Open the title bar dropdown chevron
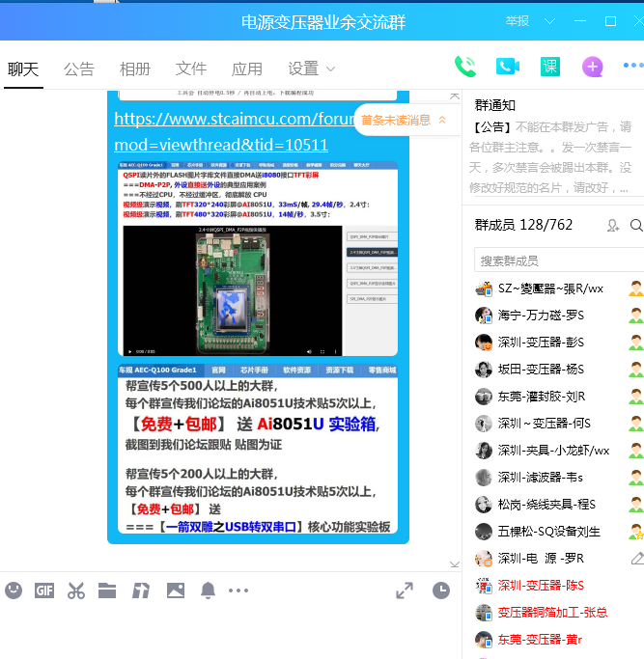This screenshot has height=659, width=644. (549, 21)
